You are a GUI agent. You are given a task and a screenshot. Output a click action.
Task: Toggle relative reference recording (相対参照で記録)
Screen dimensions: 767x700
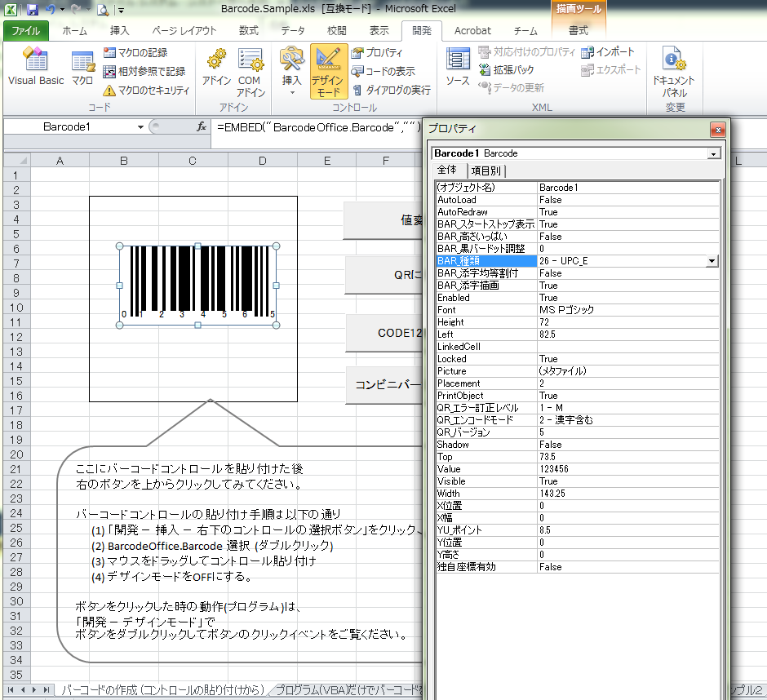(x=144, y=72)
